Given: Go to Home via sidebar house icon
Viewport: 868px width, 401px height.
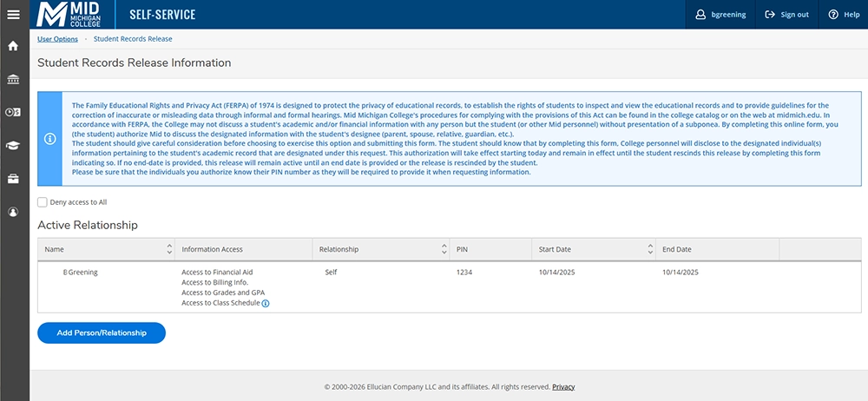Looking at the screenshot, I should [x=13, y=47].
